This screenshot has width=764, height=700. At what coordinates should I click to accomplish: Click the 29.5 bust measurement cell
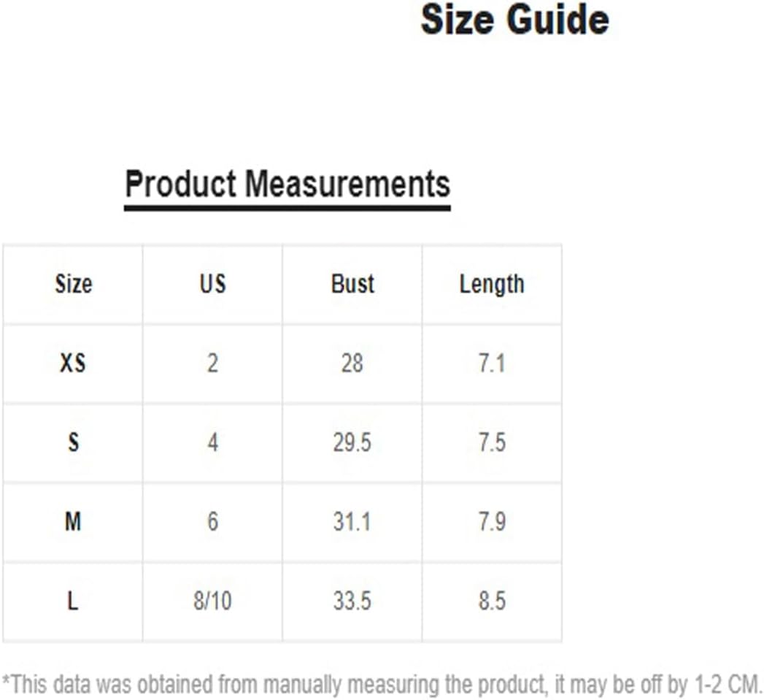click(x=352, y=442)
